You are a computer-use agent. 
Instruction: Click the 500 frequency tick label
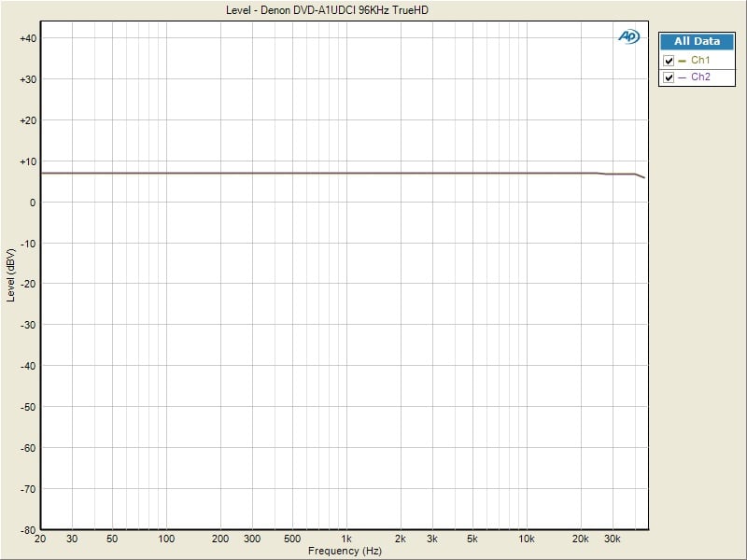[x=292, y=539]
